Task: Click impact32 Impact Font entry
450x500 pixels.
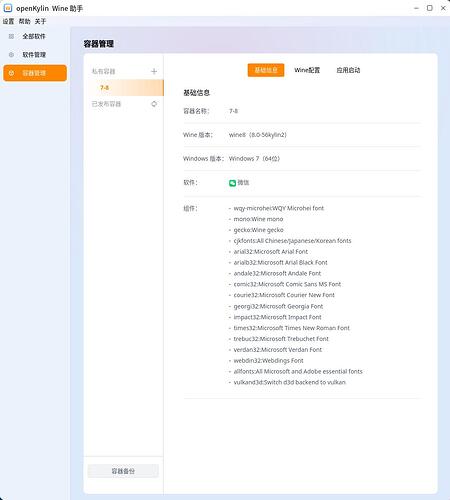Action: pos(277,317)
